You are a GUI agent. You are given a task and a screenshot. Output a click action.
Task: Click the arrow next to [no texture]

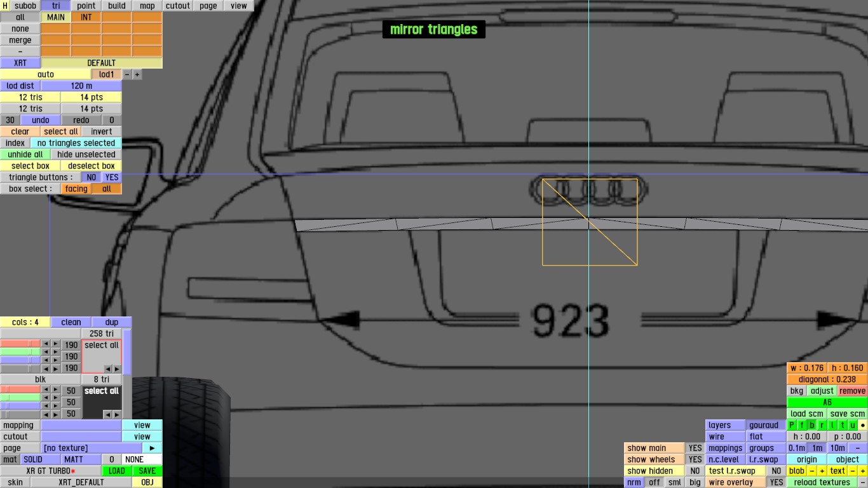pyautogui.click(x=153, y=448)
